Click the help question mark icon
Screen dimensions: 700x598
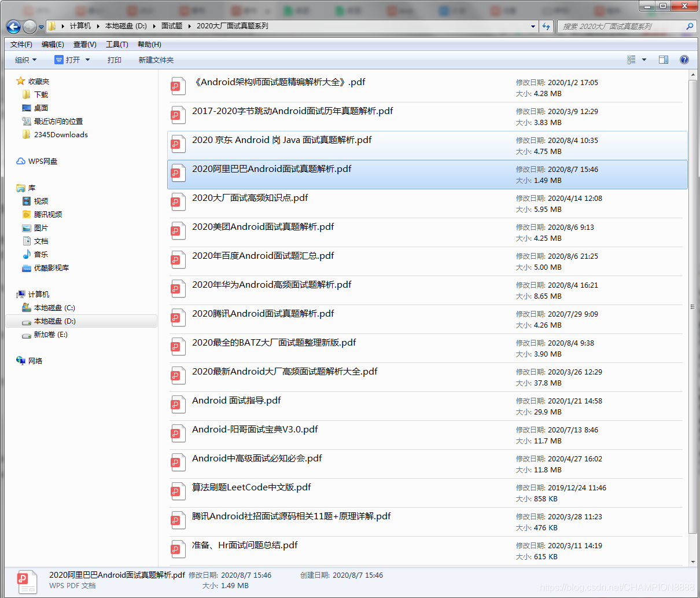pyautogui.click(x=684, y=60)
